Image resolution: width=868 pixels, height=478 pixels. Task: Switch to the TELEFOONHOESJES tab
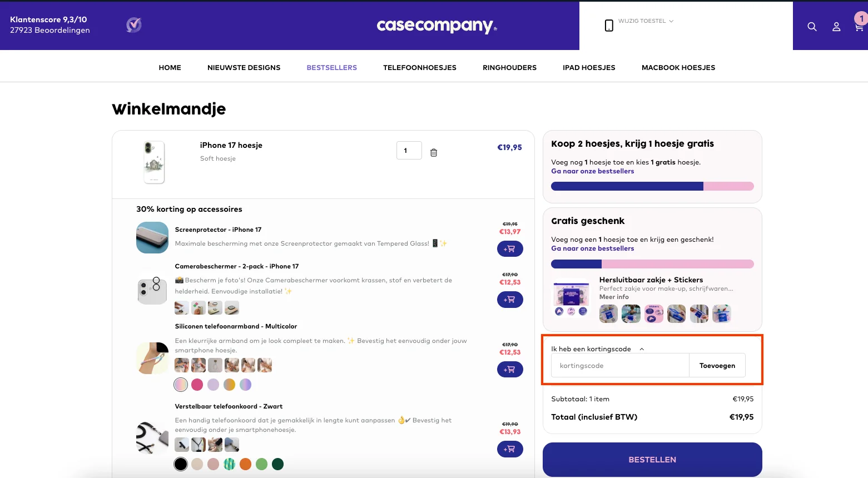tap(419, 67)
